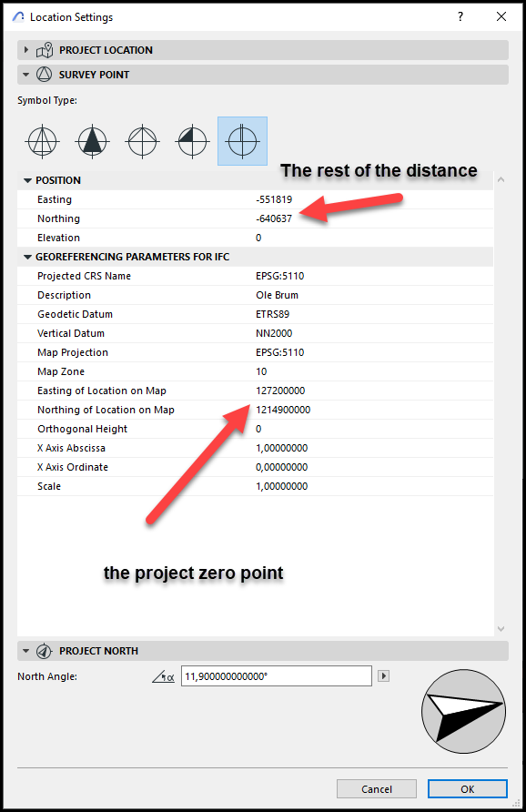Image resolution: width=526 pixels, height=812 pixels.
Task: Click the Project Location map icon
Action: [45, 50]
